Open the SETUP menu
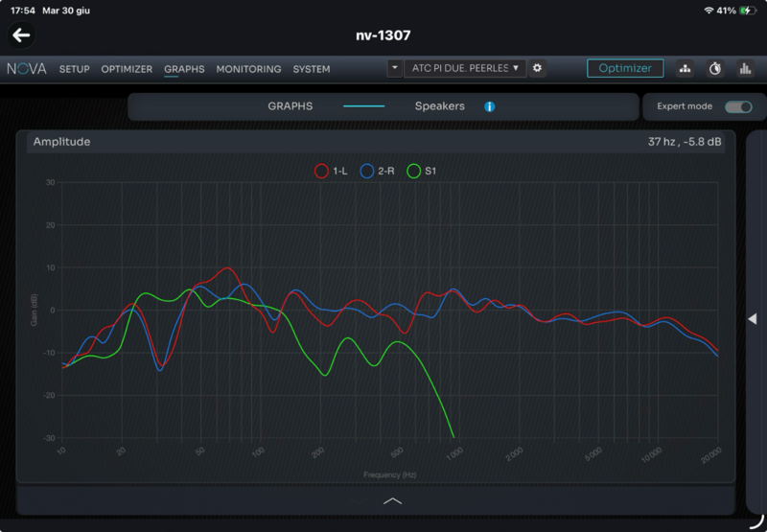Screen dimensions: 767x532 pos(75,69)
